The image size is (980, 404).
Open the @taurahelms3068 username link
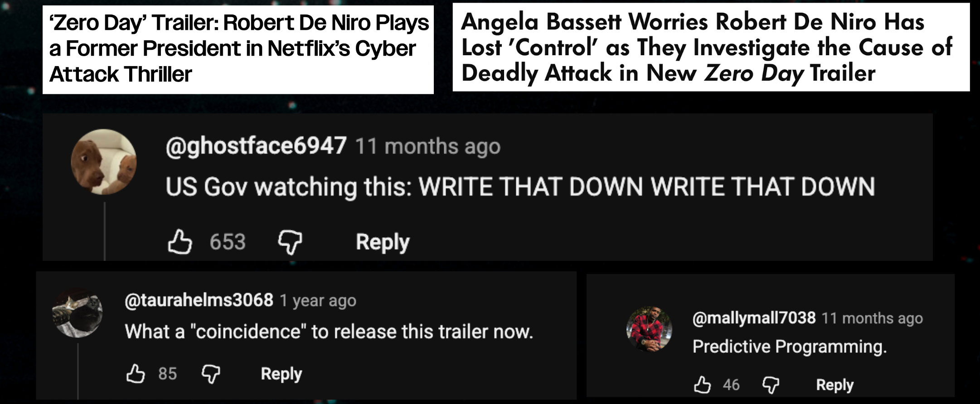(199, 300)
